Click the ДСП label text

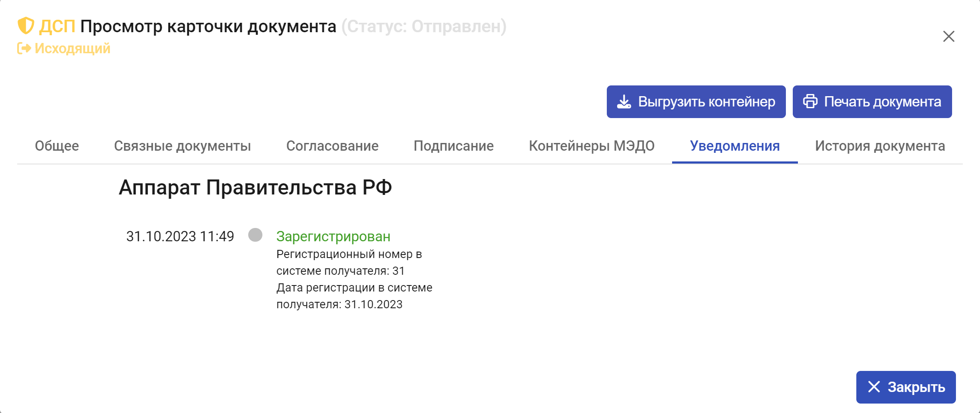point(57,26)
